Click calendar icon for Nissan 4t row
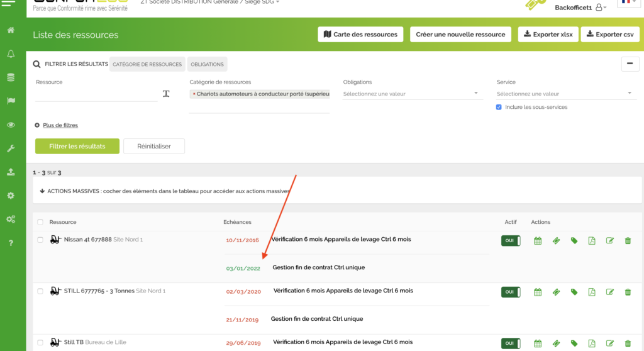 click(538, 240)
